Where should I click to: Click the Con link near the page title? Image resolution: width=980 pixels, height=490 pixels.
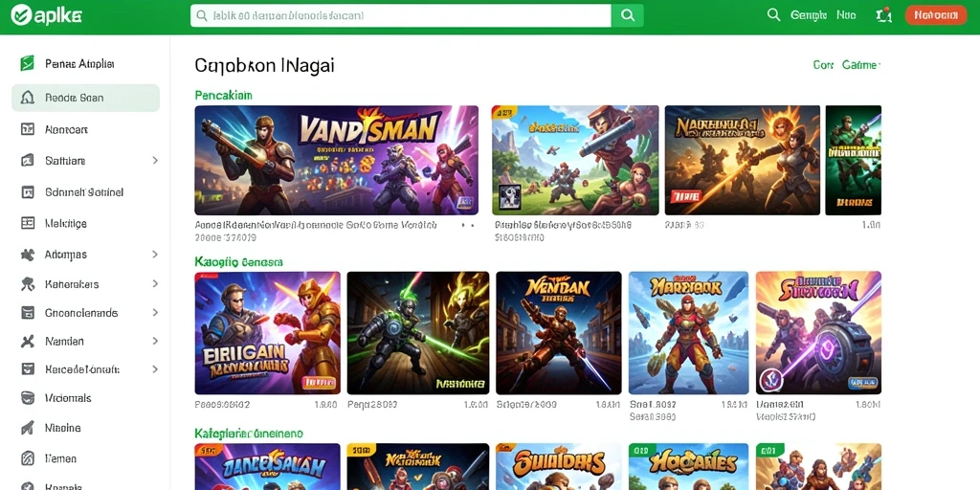(823, 64)
